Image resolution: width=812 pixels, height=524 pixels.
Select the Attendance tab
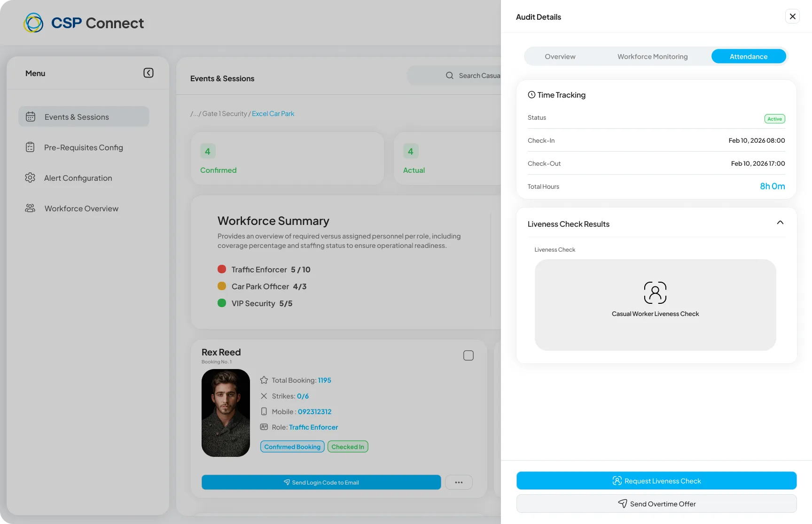(749, 56)
